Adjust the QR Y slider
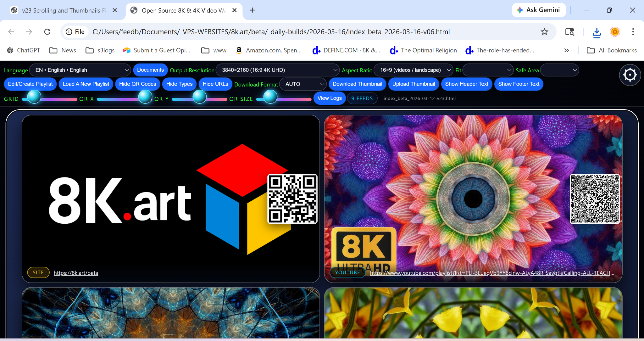The height and width of the screenshot is (341, 644). pyautogui.click(x=199, y=97)
